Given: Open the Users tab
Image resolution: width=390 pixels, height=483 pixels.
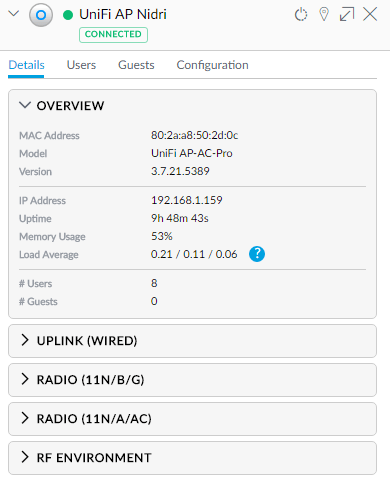Looking at the screenshot, I should 81,65.
